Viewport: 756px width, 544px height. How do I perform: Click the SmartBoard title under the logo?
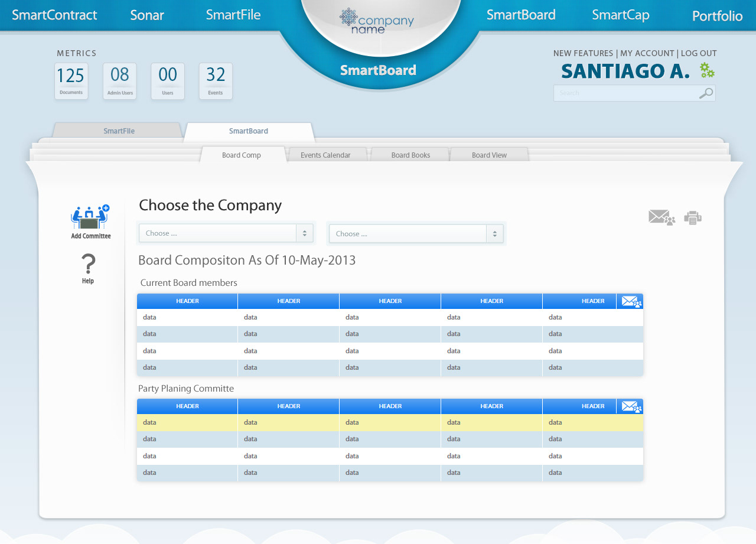click(378, 70)
